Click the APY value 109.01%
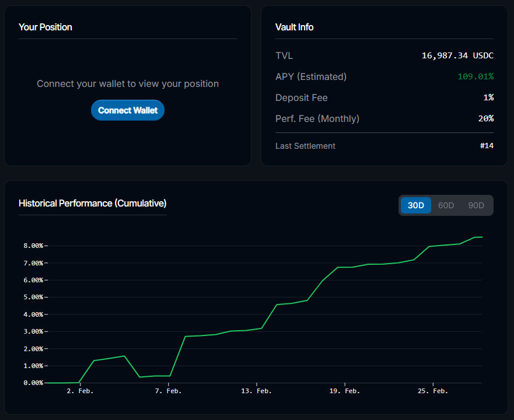 click(475, 76)
